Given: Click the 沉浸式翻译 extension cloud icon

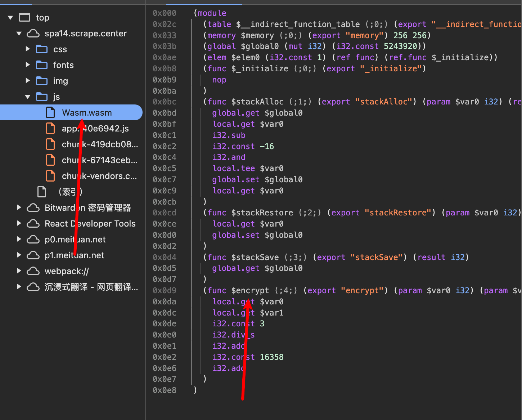Looking at the screenshot, I should click(x=33, y=287).
